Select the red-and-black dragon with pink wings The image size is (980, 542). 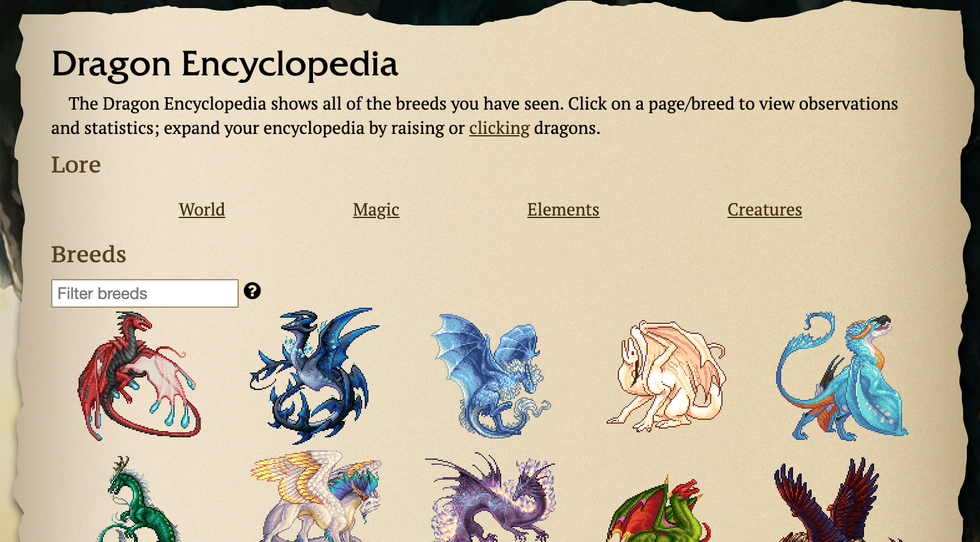click(x=139, y=376)
